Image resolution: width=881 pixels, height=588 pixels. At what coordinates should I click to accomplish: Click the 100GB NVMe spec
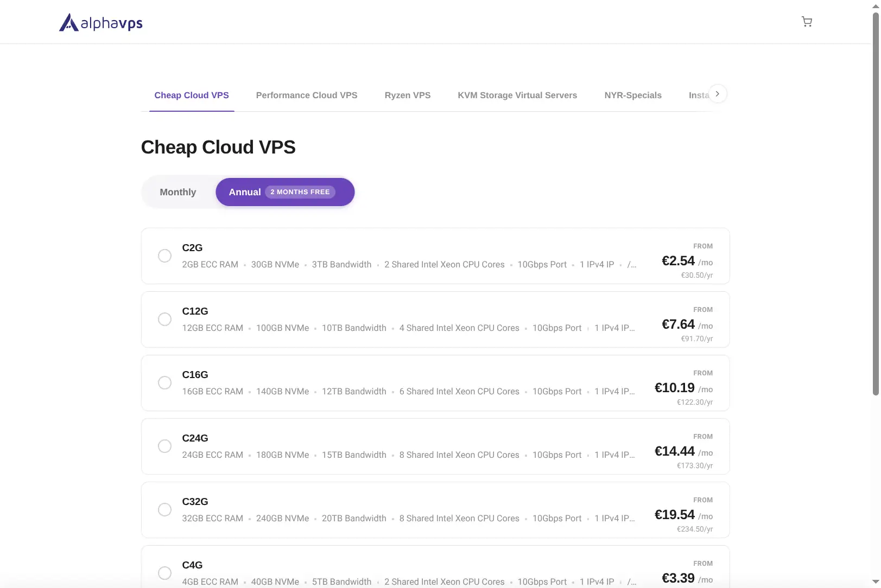(x=282, y=328)
